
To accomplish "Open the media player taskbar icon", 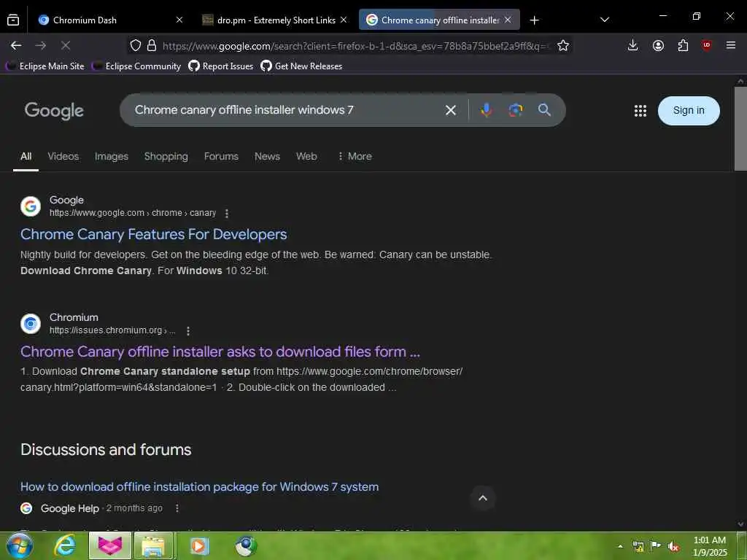I will 200,545.
